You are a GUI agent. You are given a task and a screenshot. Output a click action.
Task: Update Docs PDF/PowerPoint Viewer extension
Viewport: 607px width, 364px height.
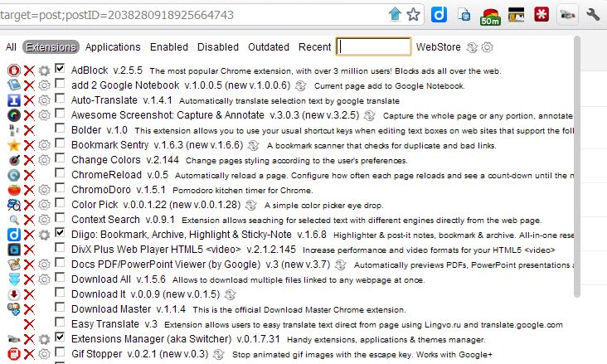(x=340, y=265)
